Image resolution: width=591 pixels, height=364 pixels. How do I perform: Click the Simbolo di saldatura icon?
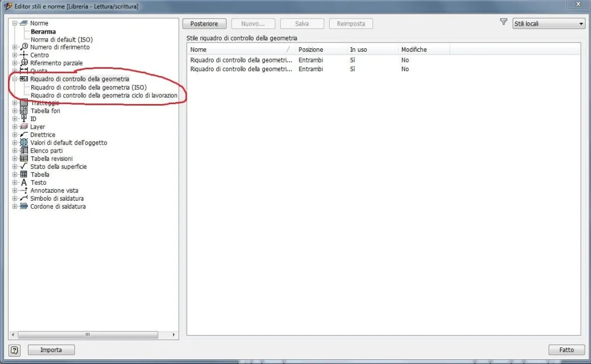(x=24, y=198)
